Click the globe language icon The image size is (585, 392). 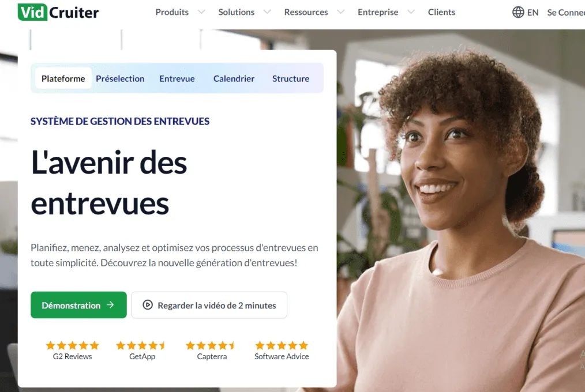(x=518, y=12)
